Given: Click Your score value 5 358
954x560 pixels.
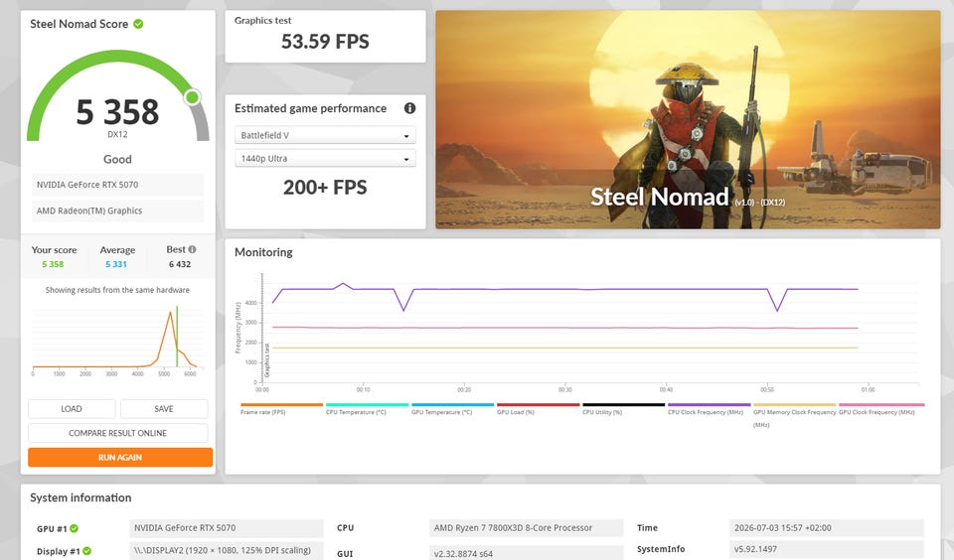Looking at the screenshot, I should point(53,264).
